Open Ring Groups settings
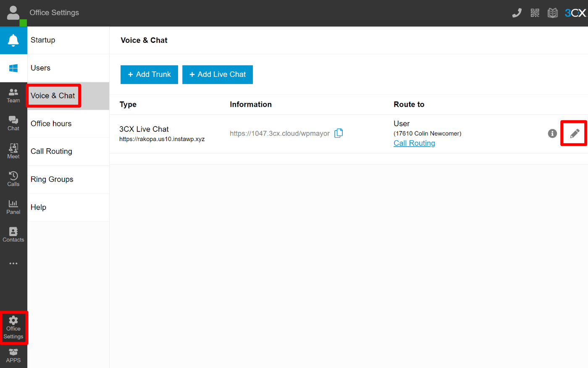Image resolution: width=588 pixels, height=368 pixels. [x=68, y=179]
